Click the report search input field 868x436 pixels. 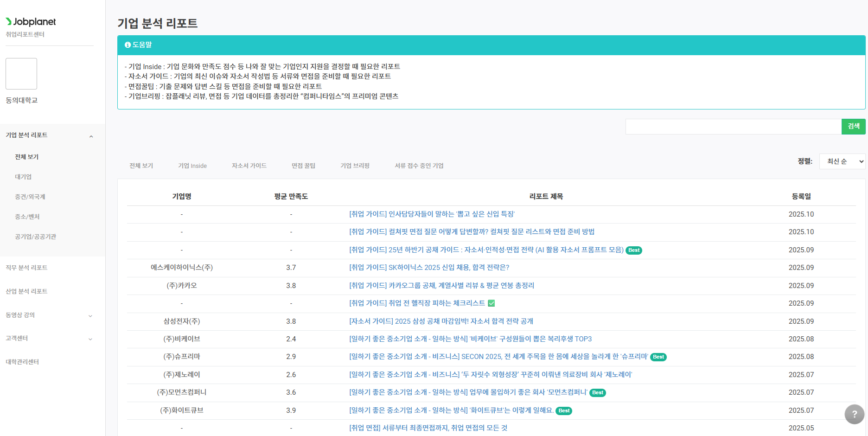click(x=733, y=127)
